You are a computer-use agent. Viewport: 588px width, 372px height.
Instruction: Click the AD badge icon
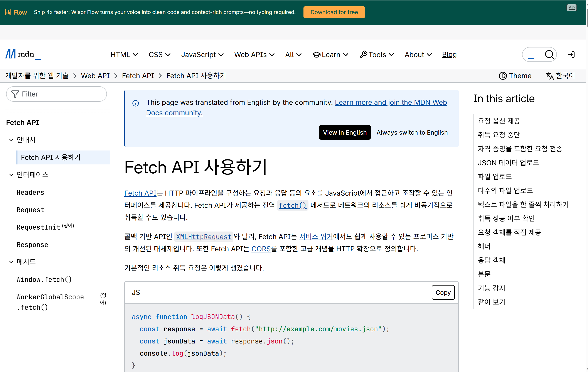571,8
